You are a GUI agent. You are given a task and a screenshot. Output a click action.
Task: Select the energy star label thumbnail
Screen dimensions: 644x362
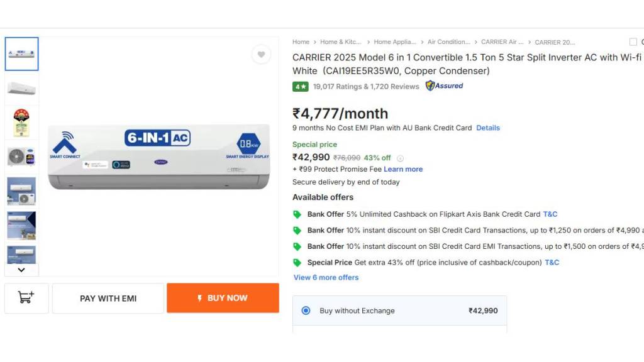21,123
